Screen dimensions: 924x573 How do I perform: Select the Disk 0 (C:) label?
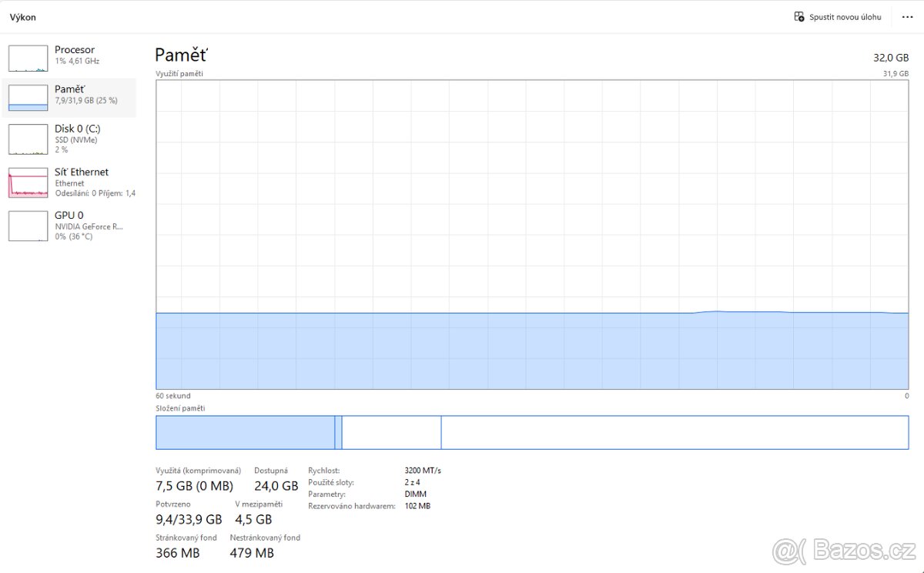click(77, 129)
